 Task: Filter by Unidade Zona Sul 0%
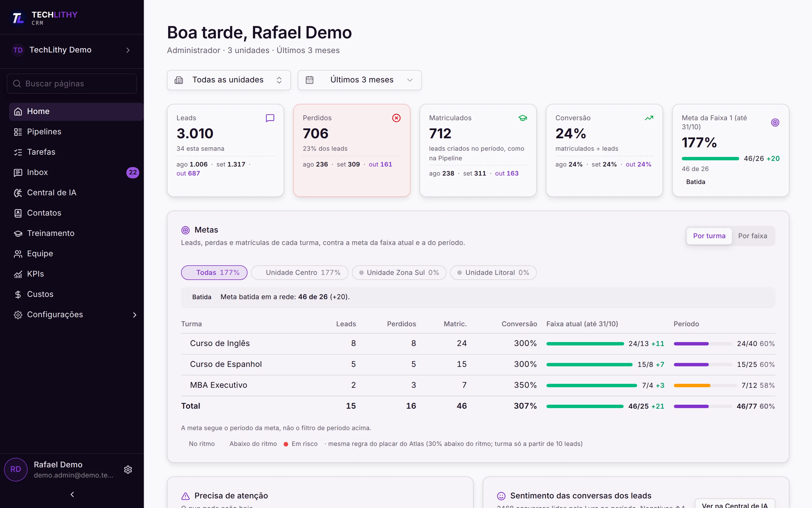coord(399,272)
